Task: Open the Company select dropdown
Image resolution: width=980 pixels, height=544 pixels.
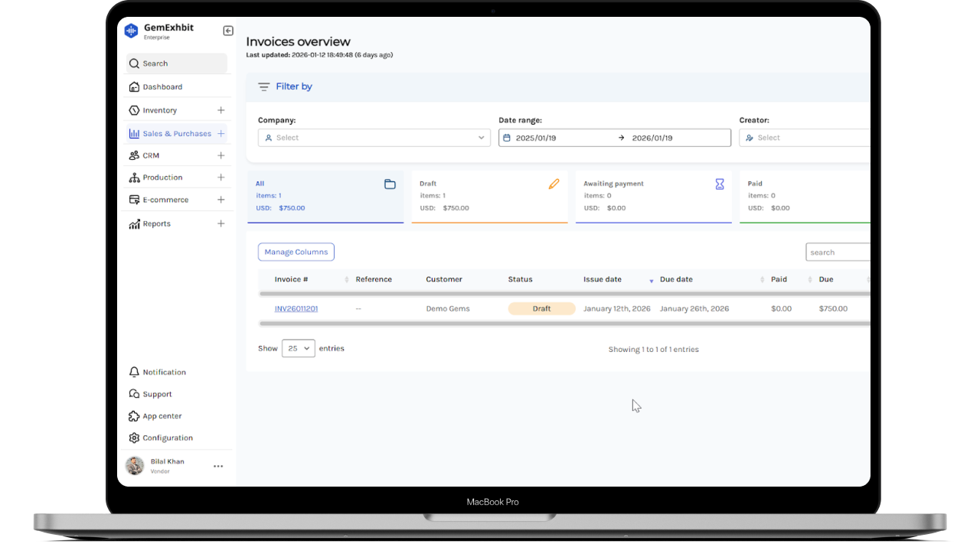Action: (374, 138)
